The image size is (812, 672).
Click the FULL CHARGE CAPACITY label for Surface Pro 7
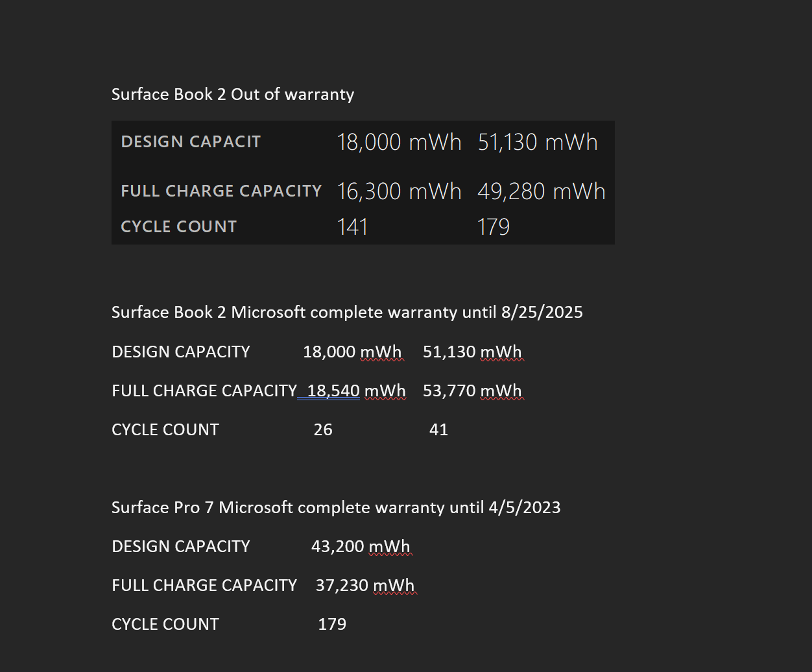pos(204,586)
